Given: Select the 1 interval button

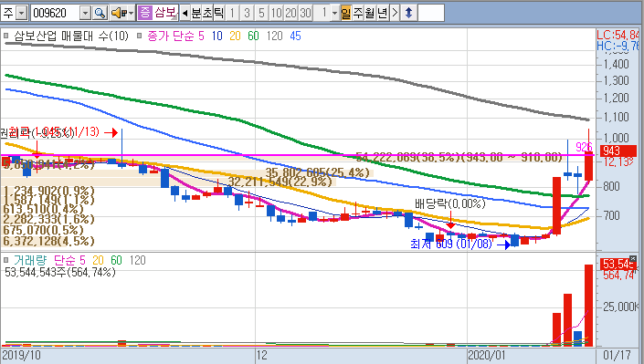Looking at the screenshot, I should 232,13.
